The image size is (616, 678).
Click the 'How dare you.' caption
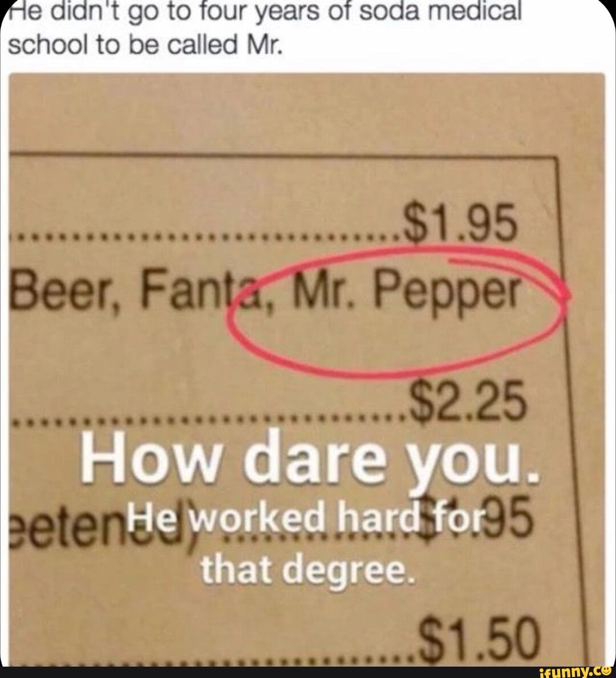tap(310, 459)
